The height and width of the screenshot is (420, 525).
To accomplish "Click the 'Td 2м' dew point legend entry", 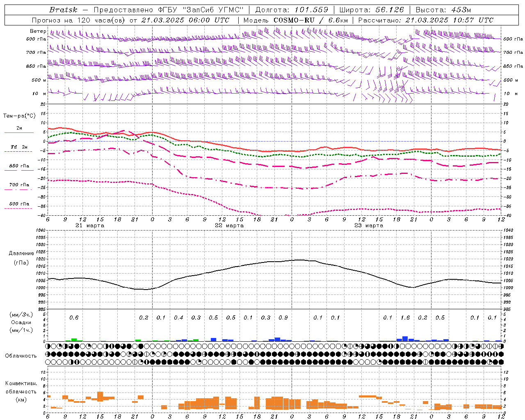I will (x=19, y=147).
